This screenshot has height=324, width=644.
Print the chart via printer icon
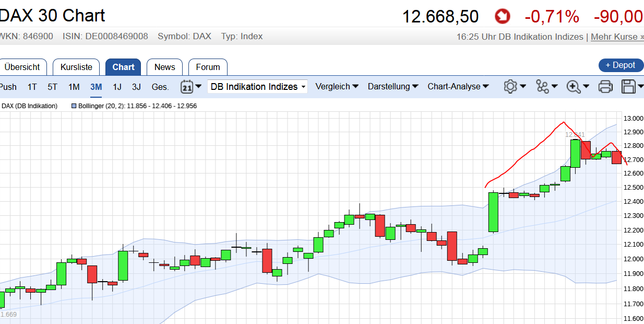[x=605, y=86]
